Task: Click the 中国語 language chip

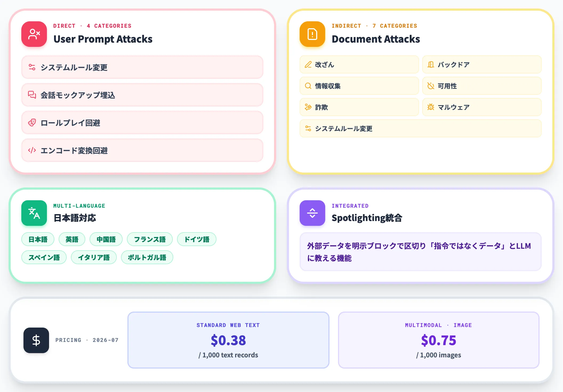Action: tap(106, 239)
